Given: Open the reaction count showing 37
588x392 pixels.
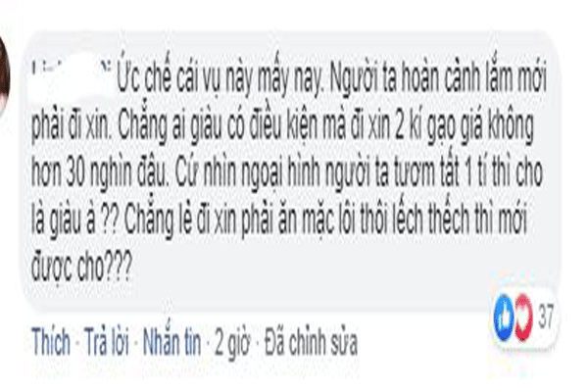Looking at the screenshot, I should 546,316.
